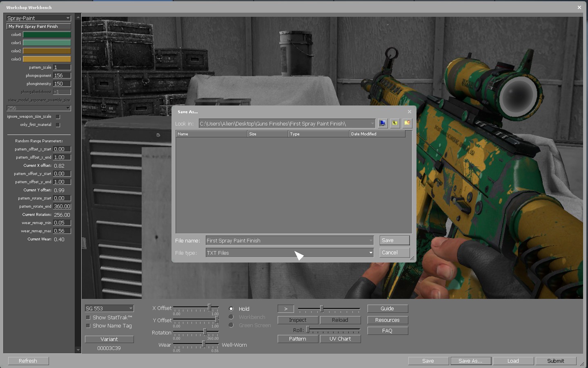Open the view model exponent size dropdown showing 256
Image resolution: width=588 pixels, height=368 pixels.
point(39,108)
